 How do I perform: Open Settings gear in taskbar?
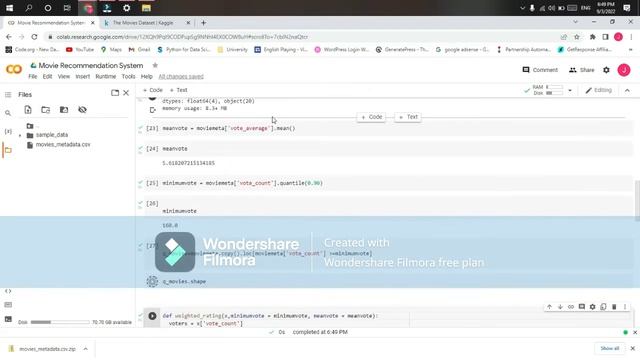127,8
